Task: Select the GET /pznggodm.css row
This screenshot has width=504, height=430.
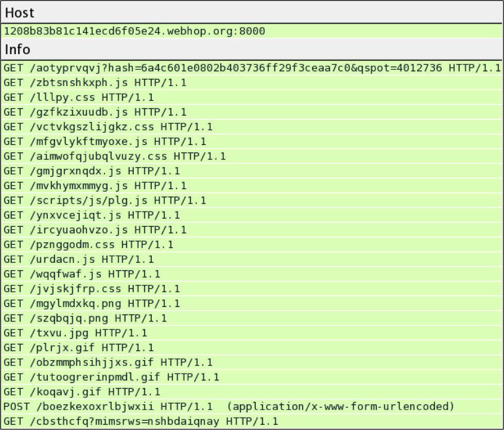Action: (252, 245)
